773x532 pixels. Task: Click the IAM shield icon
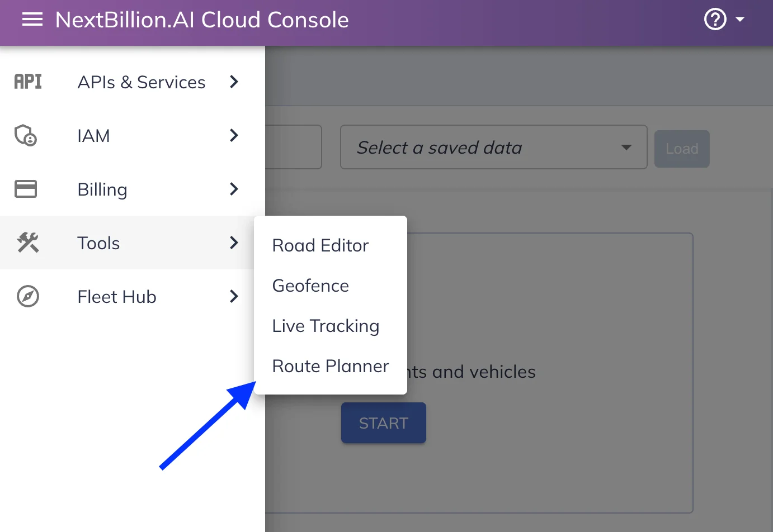(26, 135)
